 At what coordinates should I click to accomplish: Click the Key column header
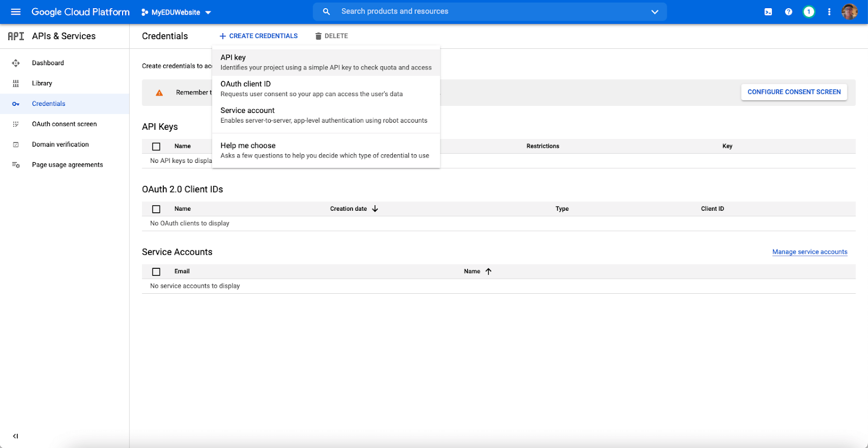tap(727, 146)
